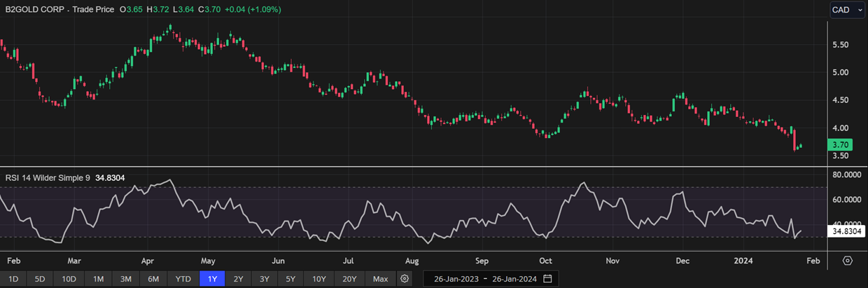This screenshot has height=288, width=868.
Task: Select the 20Y time range
Action: pyautogui.click(x=349, y=279)
